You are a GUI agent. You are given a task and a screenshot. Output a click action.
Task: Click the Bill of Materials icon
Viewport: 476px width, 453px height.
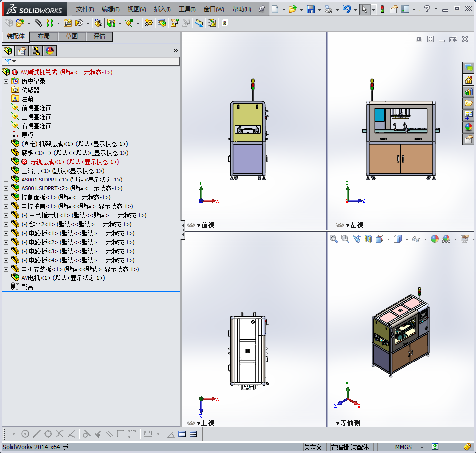click(162, 23)
